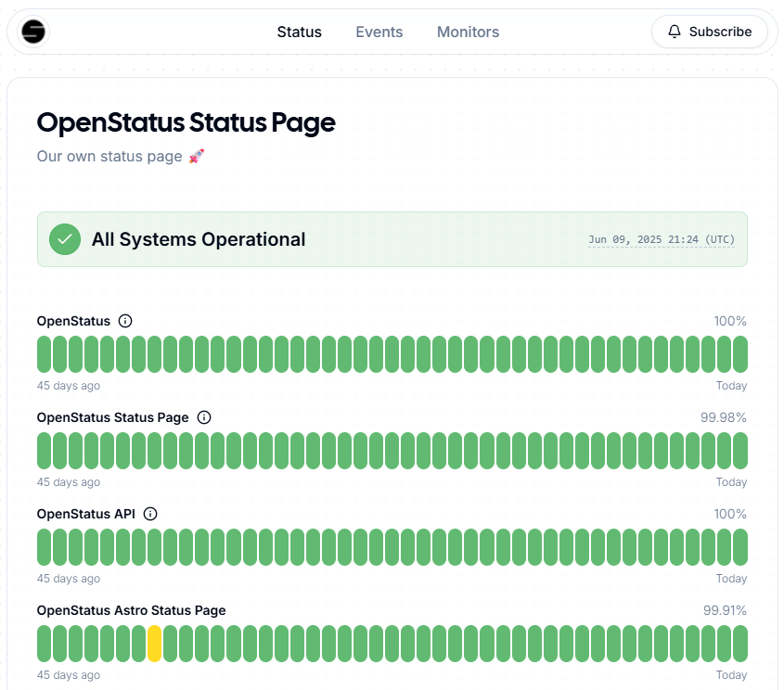Open the info icon next to OpenStatus monitor

[125, 321]
